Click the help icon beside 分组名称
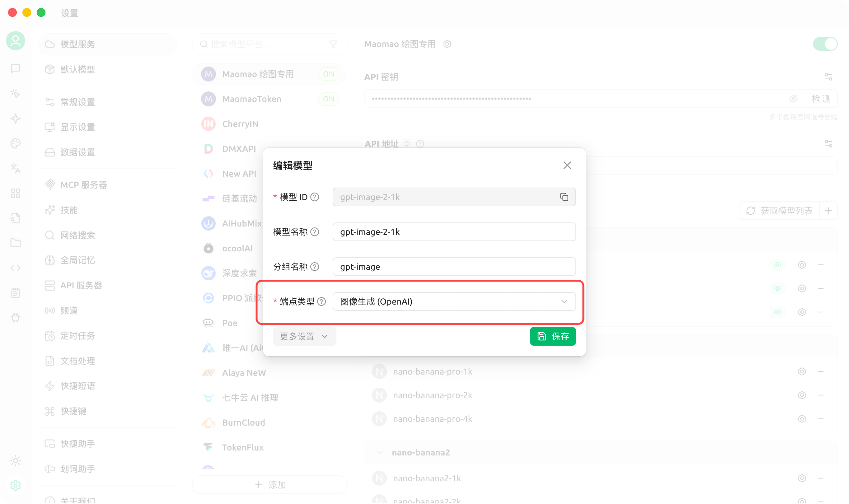The width and height of the screenshot is (849, 504). click(315, 267)
